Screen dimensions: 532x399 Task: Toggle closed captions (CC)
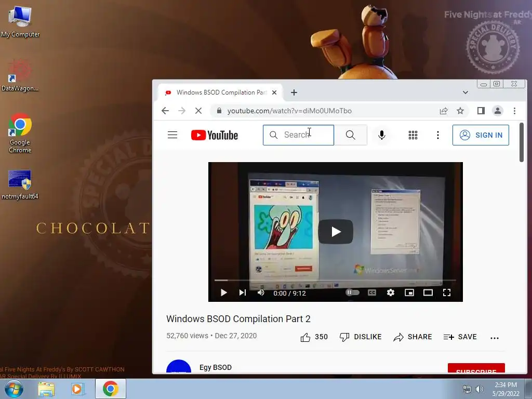click(372, 292)
